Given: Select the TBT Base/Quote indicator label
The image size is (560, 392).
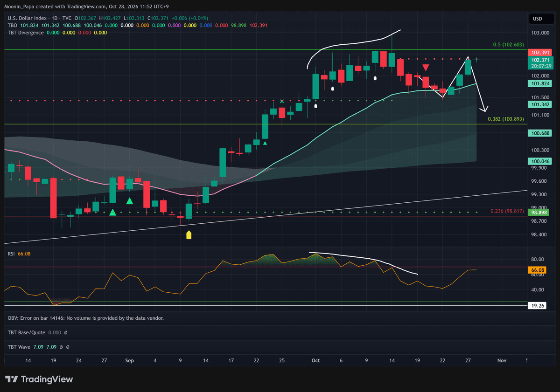Looking at the screenshot, I should (27, 333).
